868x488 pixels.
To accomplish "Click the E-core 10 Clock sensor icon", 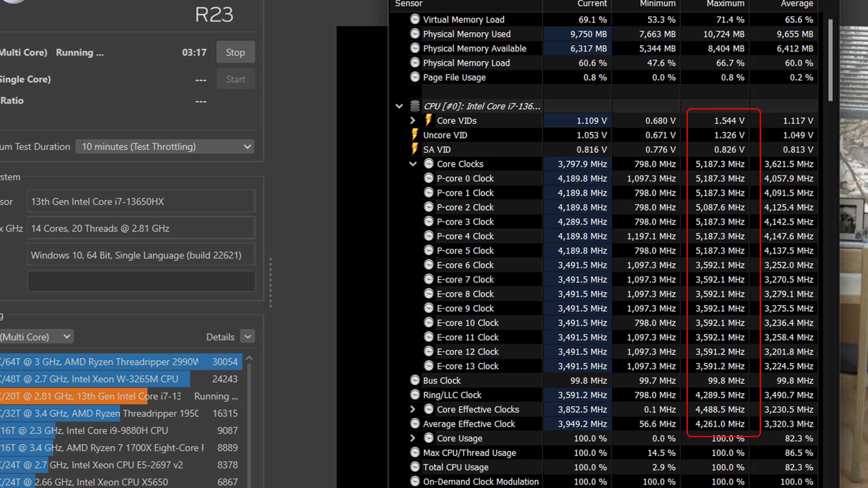I will 429,323.
